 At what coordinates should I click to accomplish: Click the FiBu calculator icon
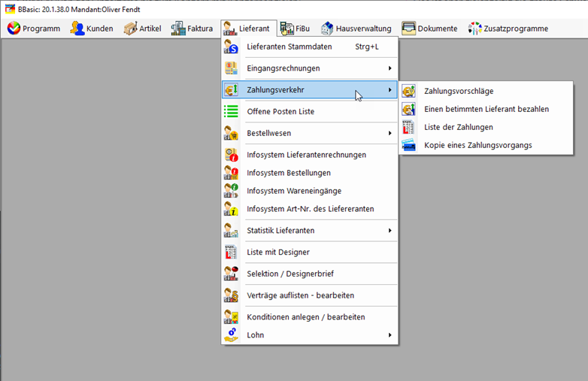(x=287, y=29)
